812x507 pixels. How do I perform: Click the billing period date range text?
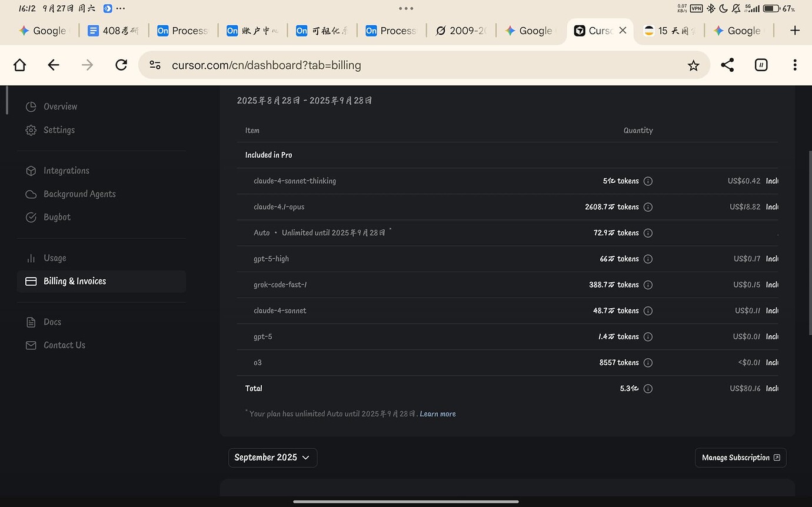pos(305,101)
